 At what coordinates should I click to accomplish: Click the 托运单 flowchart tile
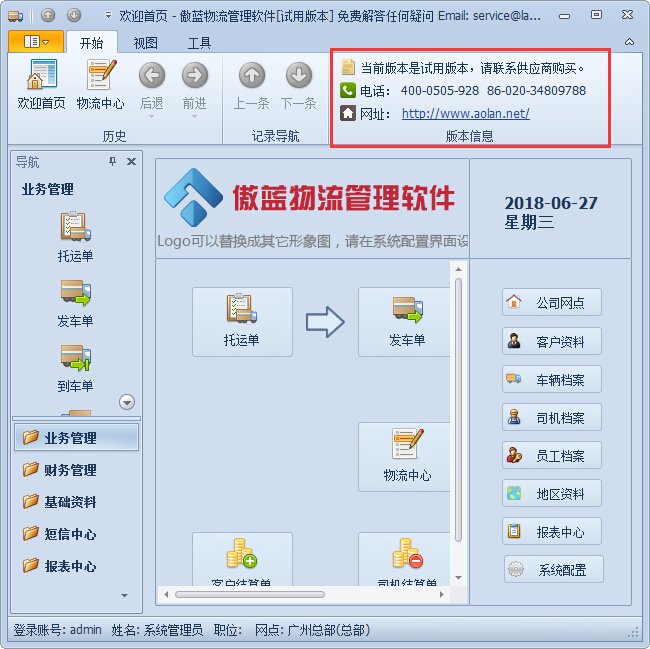243,322
